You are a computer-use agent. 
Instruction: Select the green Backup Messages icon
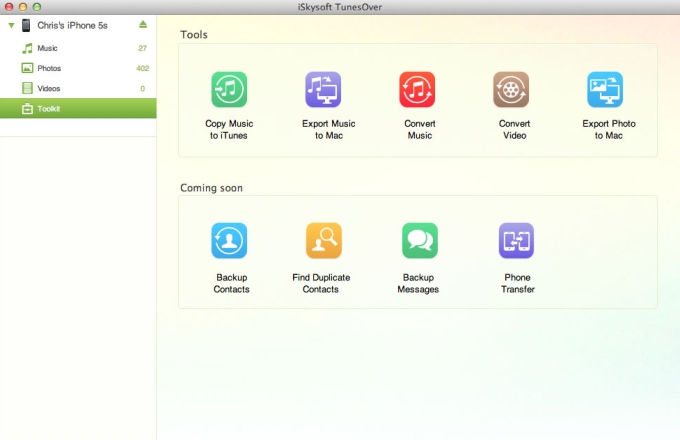click(420, 241)
